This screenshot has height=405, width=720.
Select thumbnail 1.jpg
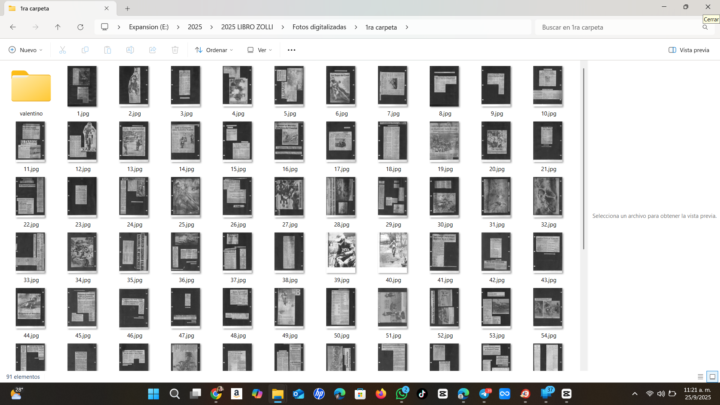(x=83, y=86)
